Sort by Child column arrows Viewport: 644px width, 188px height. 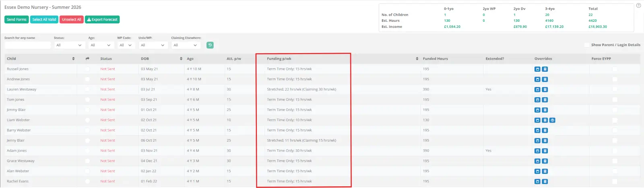coord(73,58)
